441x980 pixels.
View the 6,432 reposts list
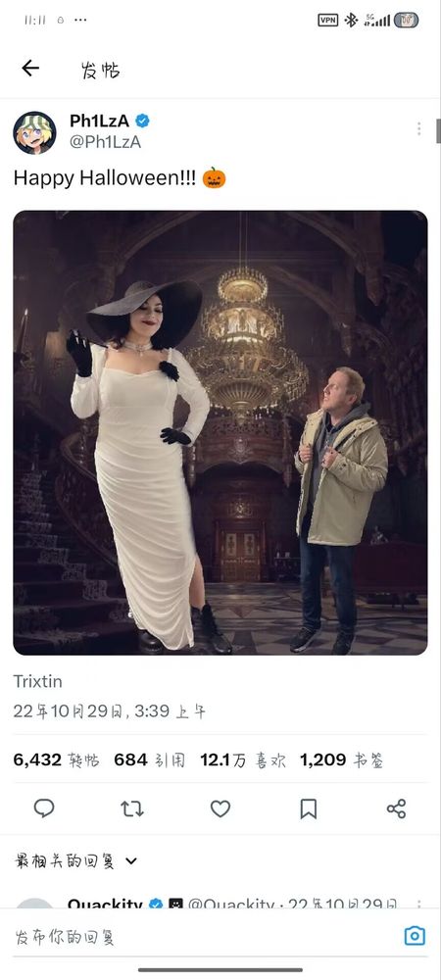click(56, 760)
